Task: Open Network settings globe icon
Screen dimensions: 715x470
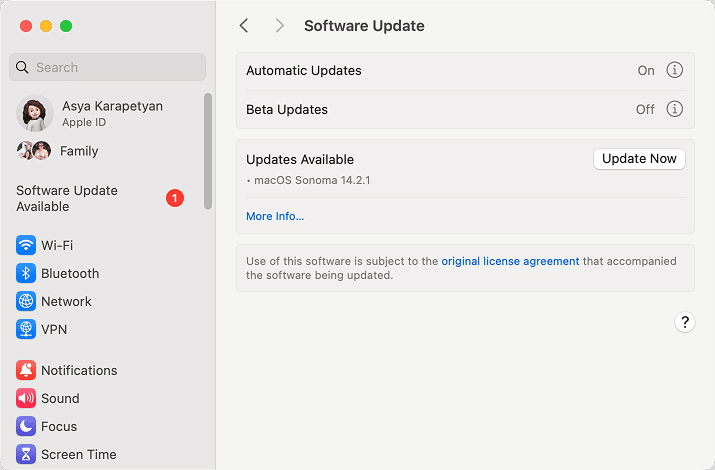Action: click(x=26, y=302)
